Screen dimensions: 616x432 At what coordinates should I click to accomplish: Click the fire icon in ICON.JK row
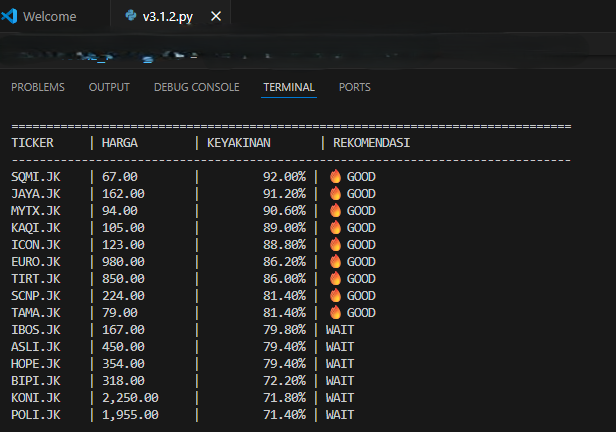click(335, 245)
